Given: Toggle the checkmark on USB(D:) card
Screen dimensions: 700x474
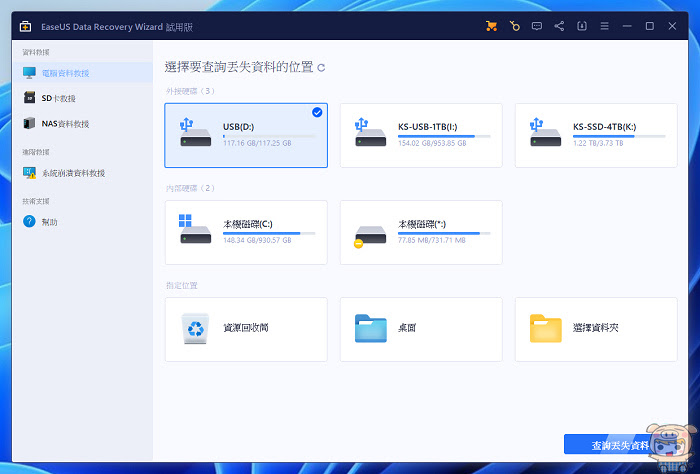Looking at the screenshot, I should tap(317, 112).
